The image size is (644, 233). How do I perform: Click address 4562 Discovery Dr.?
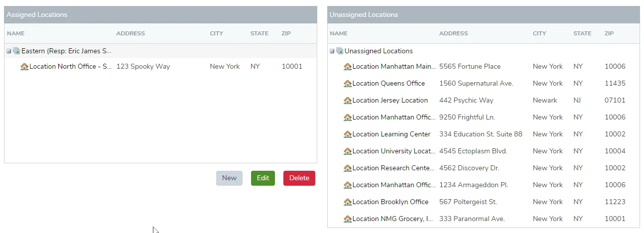469,168
